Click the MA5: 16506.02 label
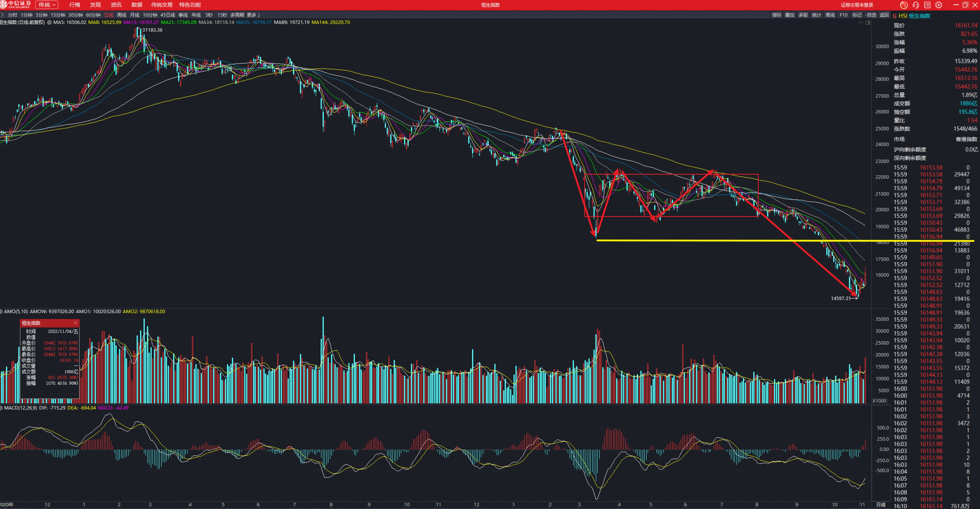The width and height of the screenshot is (980, 509). click(70, 23)
